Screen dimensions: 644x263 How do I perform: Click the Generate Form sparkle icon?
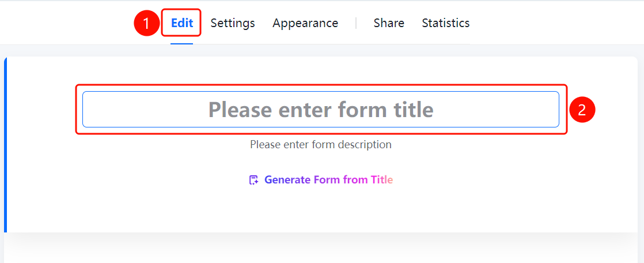(x=254, y=180)
